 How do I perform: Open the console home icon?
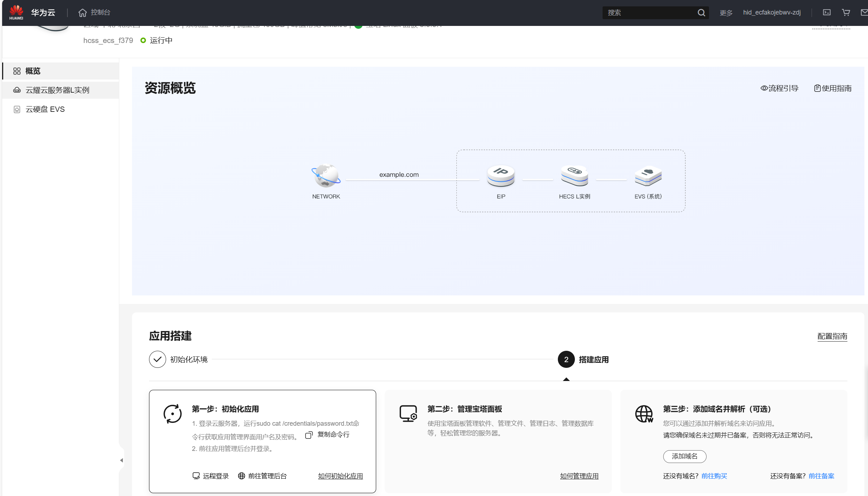[x=82, y=13]
